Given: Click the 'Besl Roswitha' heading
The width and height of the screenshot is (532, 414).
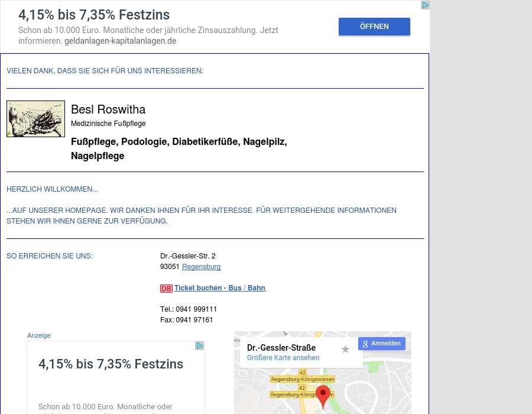Looking at the screenshot, I should tap(108, 109).
